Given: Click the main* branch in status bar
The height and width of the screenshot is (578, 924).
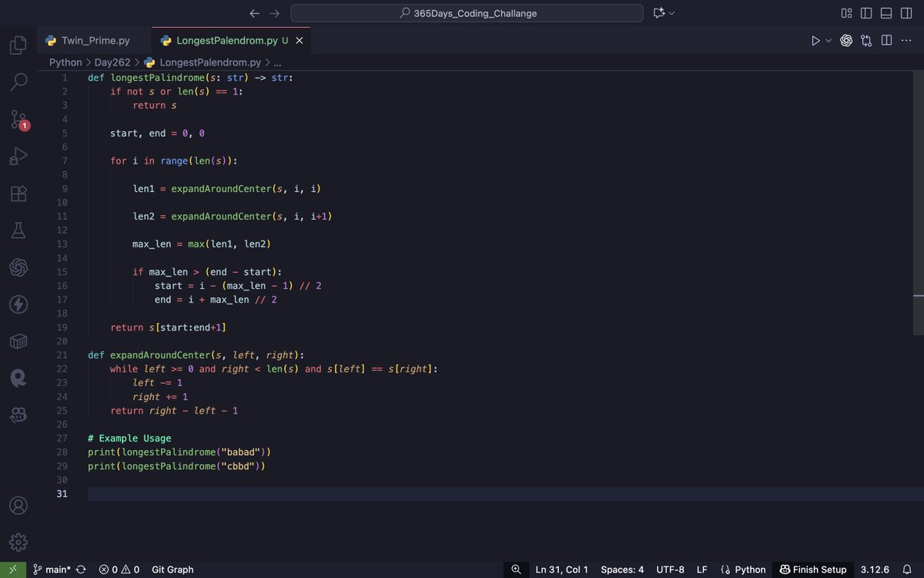Looking at the screenshot, I should 52,570.
